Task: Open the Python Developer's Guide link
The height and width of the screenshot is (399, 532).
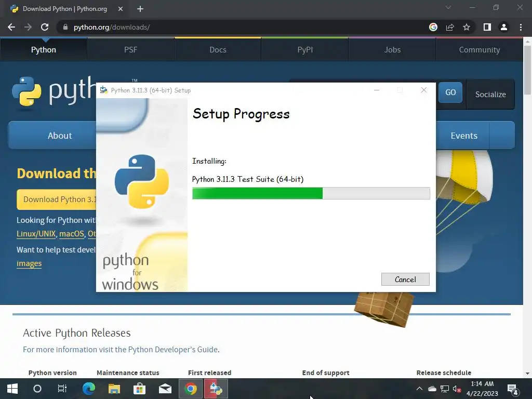Action: 173,350
